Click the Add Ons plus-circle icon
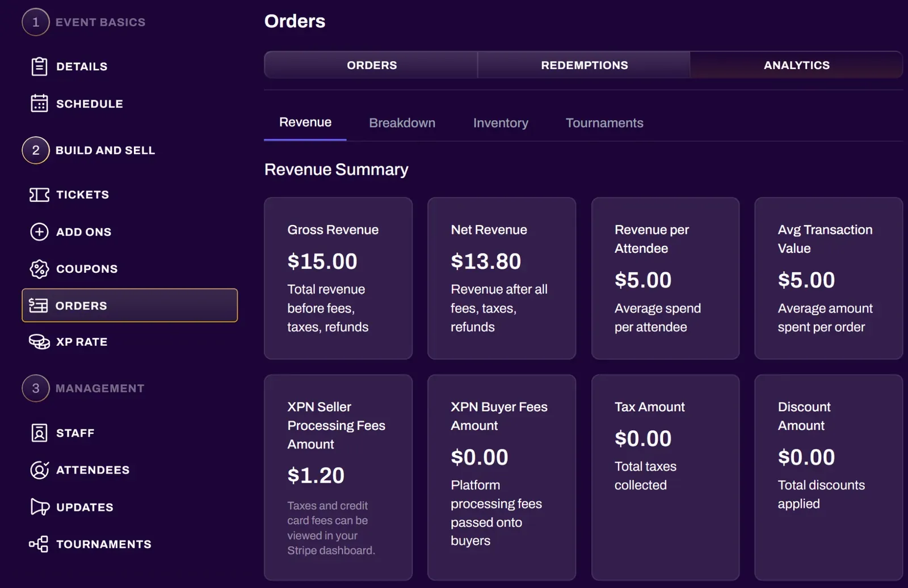The image size is (908, 588). tap(39, 232)
